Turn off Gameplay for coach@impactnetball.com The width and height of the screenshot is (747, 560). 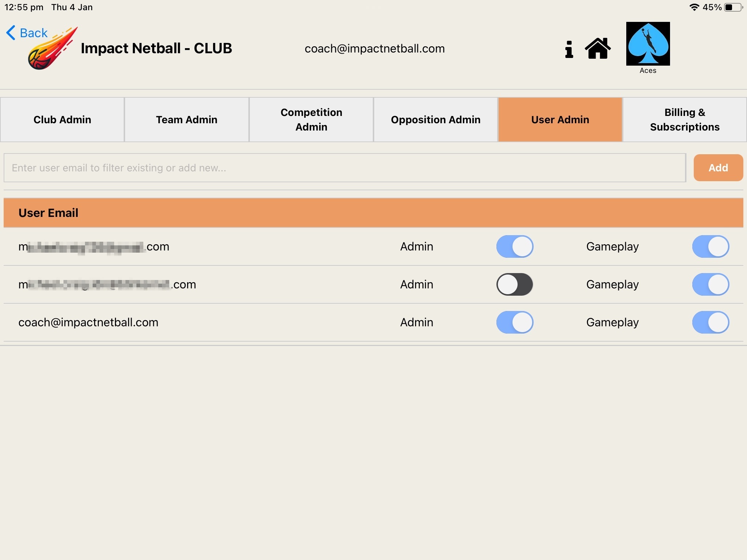click(x=711, y=322)
